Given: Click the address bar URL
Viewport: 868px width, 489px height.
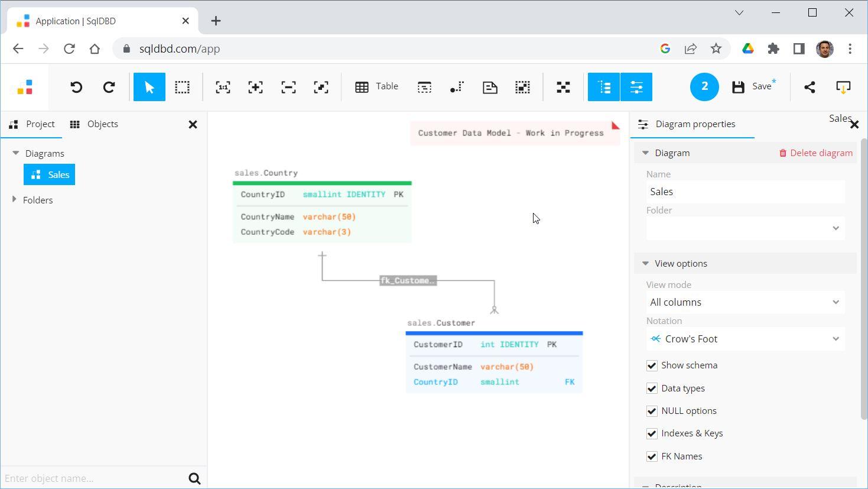Looking at the screenshot, I should tap(180, 49).
